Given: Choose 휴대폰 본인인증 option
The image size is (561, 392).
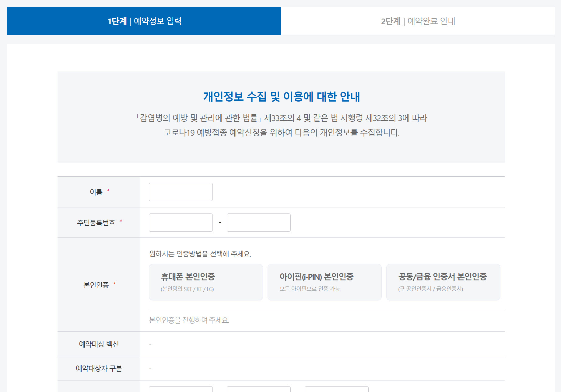Looking at the screenshot, I should [206, 282].
